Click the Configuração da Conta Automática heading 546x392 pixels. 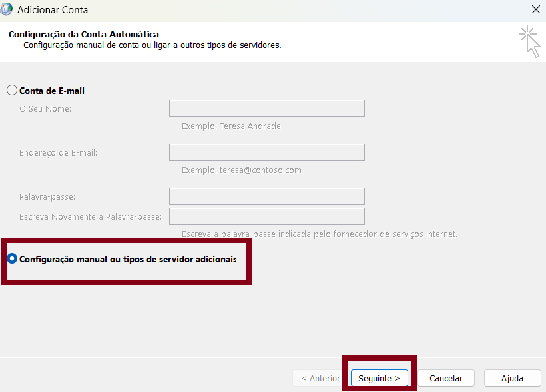[x=83, y=34]
